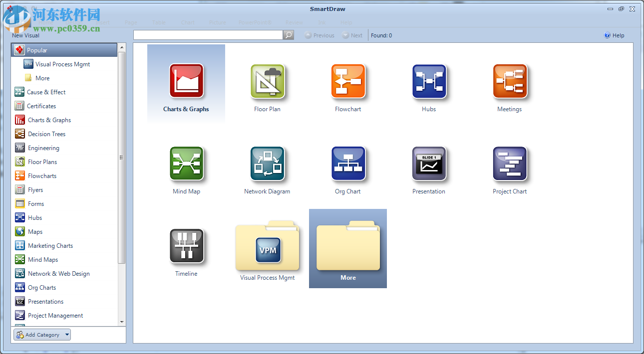Open the PowerPoint® menu

[255, 22]
